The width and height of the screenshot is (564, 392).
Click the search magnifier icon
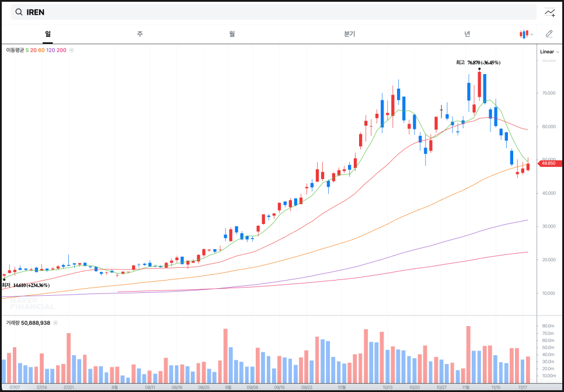(19, 12)
